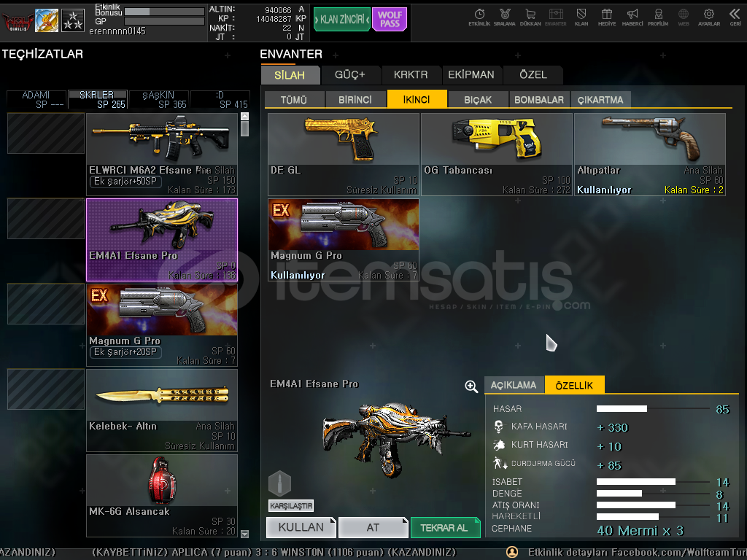Select Kelebek- Altın knife equipment slot
The height and width of the screenshot is (560, 747).
pos(162,411)
